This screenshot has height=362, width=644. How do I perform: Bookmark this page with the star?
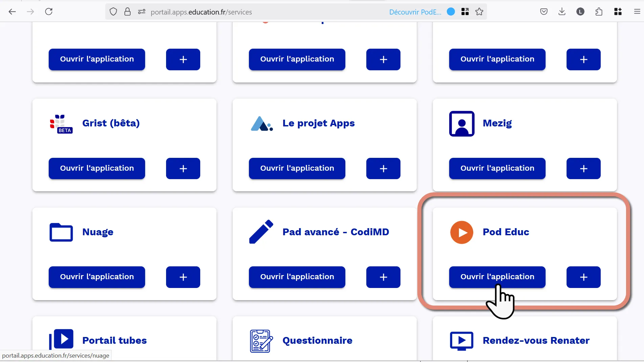click(479, 12)
